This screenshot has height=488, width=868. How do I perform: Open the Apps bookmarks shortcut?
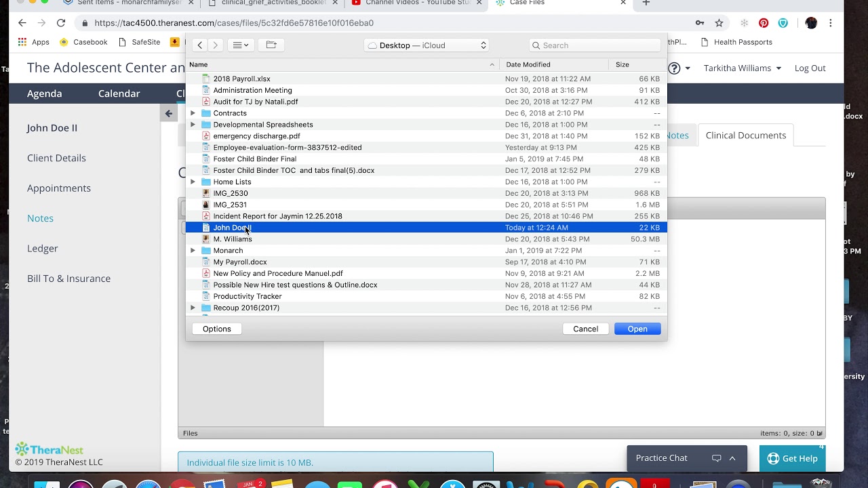34,42
